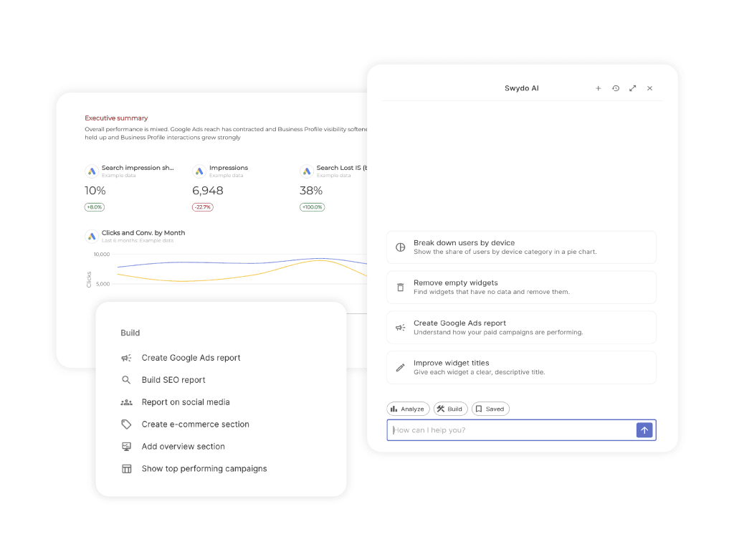Select Show top performing campaigns entry
Image resolution: width=734 pixels, height=560 pixels.
click(x=204, y=469)
